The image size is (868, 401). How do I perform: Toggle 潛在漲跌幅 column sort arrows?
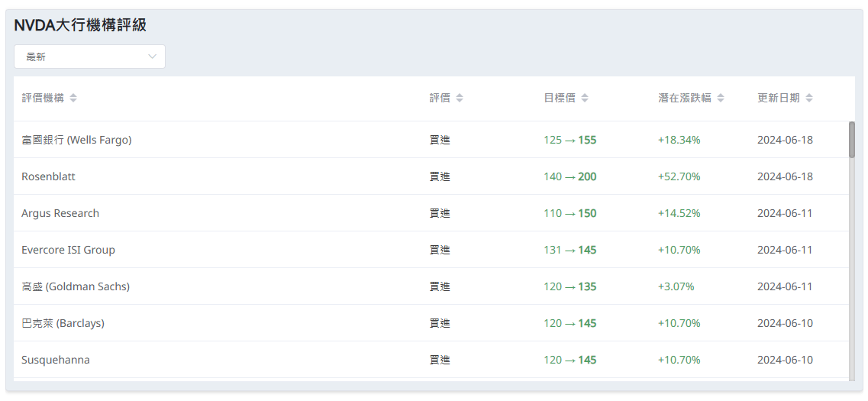click(721, 98)
